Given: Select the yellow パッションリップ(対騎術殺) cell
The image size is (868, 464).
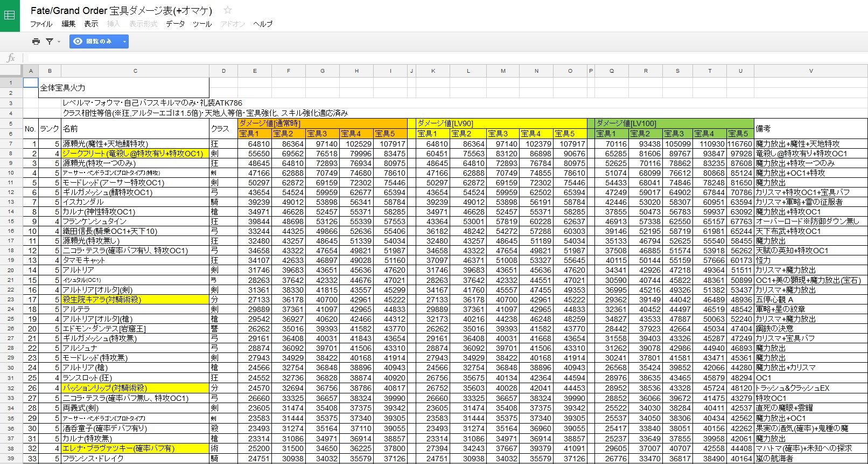Looking at the screenshot, I should click(135, 388).
